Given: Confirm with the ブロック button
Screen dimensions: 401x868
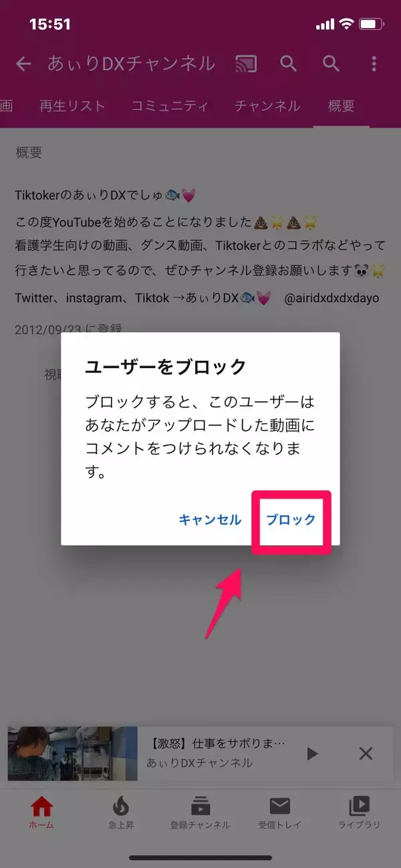Looking at the screenshot, I should pyautogui.click(x=291, y=520).
